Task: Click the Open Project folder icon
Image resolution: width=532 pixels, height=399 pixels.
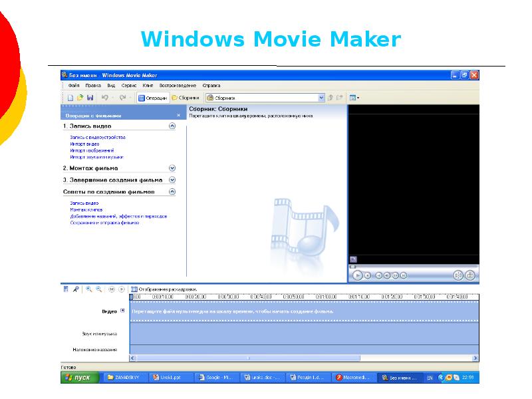Action: (x=80, y=98)
